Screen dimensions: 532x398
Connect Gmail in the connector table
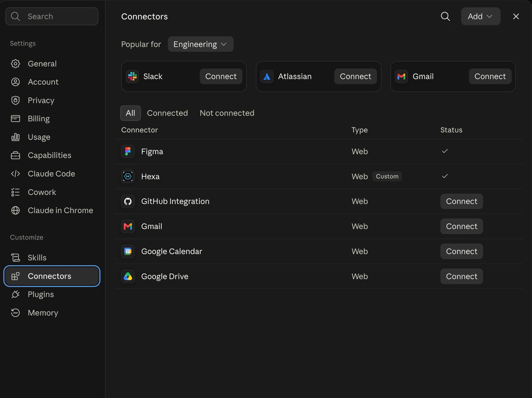point(462,226)
